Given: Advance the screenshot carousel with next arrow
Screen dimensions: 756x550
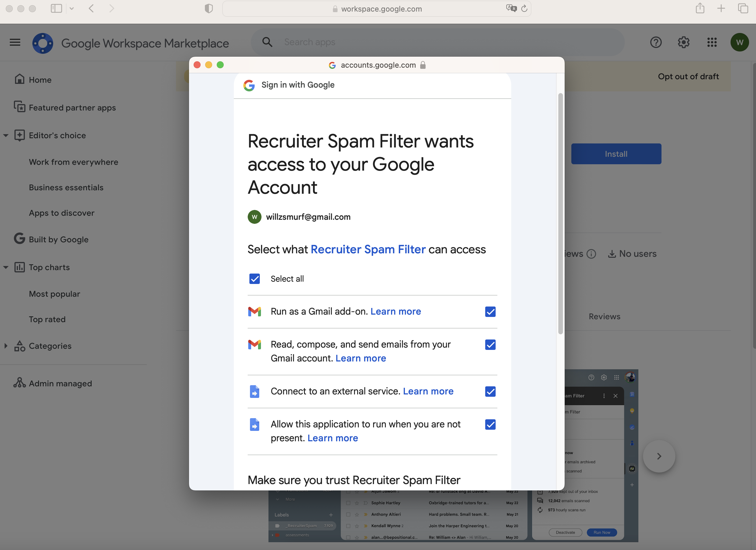Looking at the screenshot, I should pyautogui.click(x=659, y=456).
